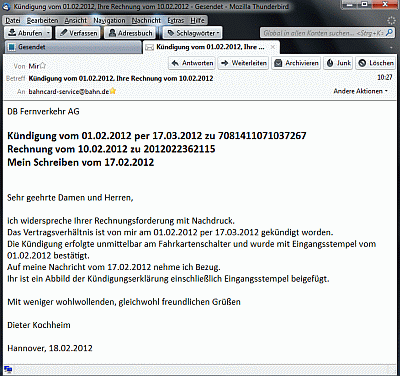
Task: Click heading line 'Rechnung vom 10.02.2012'
Action: click(x=111, y=149)
